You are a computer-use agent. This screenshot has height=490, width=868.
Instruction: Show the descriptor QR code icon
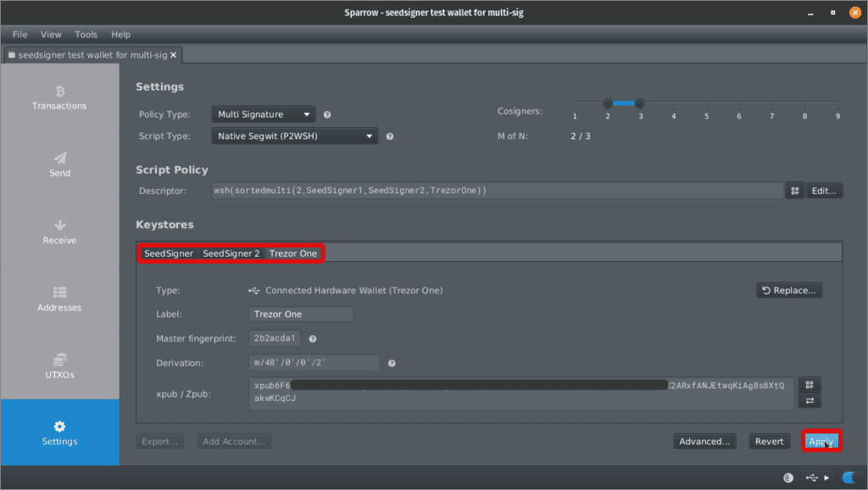(x=795, y=191)
